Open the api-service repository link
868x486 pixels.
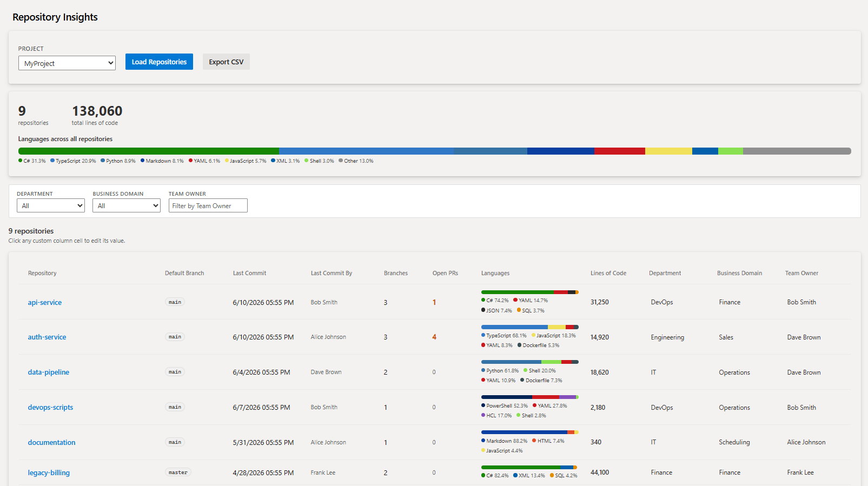(x=45, y=302)
